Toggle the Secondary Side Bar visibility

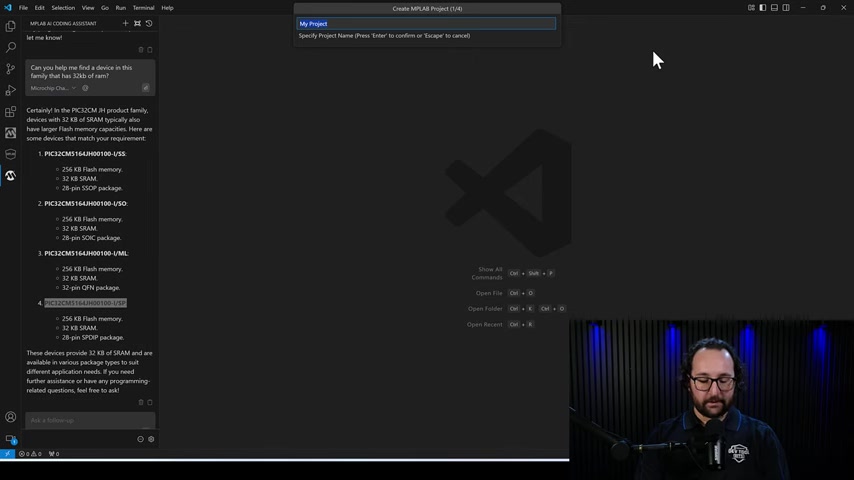click(786, 8)
